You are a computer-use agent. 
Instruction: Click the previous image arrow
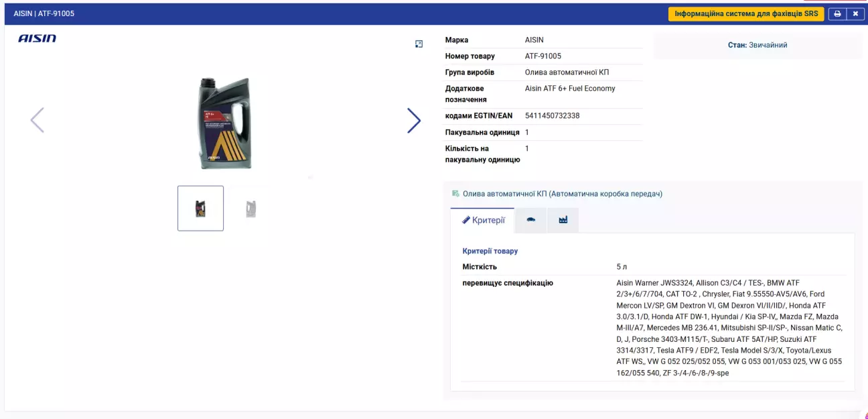click(38, 121)
